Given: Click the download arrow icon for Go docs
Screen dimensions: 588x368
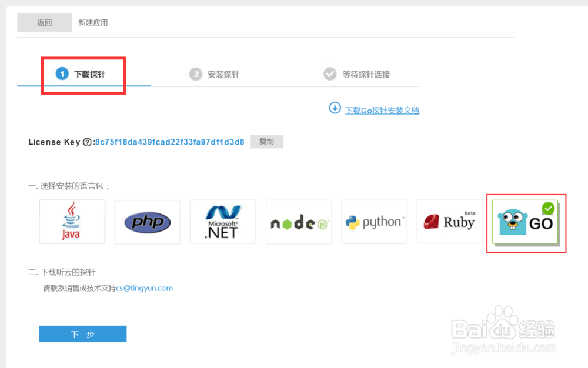Looking at the screenshot, I should pos(335,108).
